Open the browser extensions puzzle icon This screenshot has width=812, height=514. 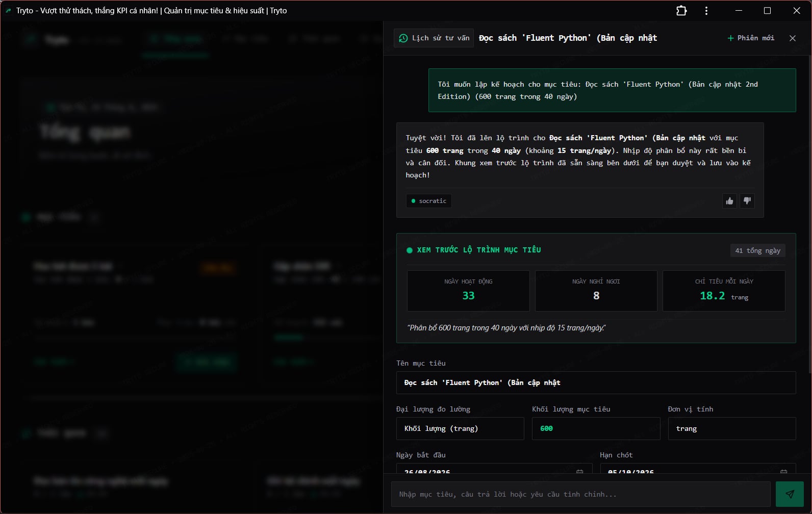(x=681, y=11)
